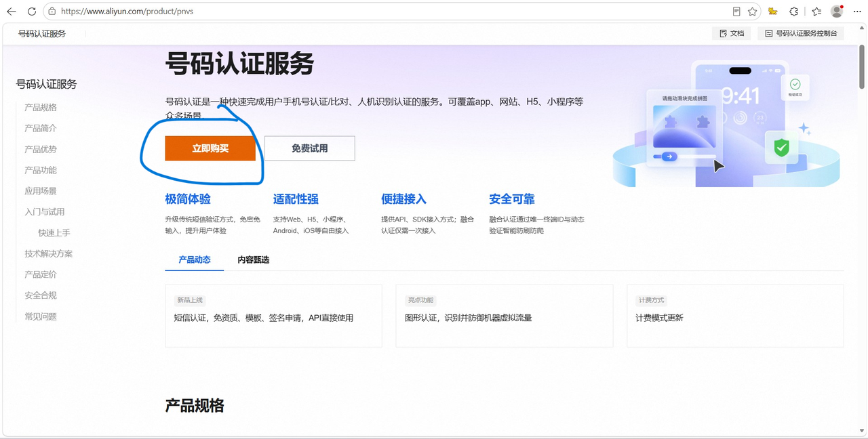Select 产品功能 in the sidebar
Screen dimensions: 868x439
41,170
